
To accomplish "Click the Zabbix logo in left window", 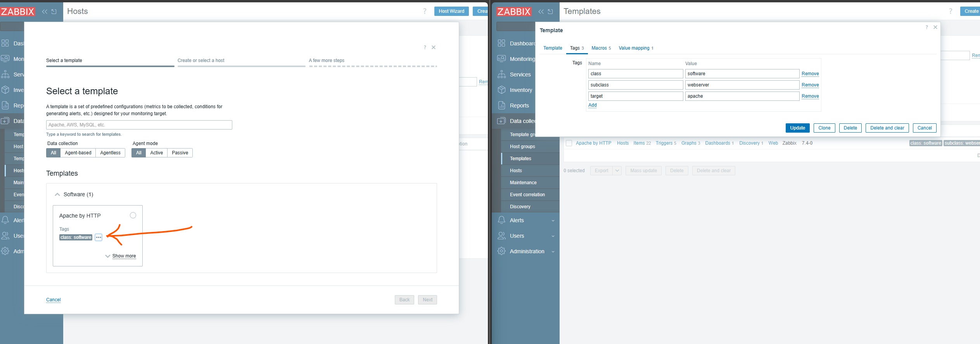I will click(17, 12).
